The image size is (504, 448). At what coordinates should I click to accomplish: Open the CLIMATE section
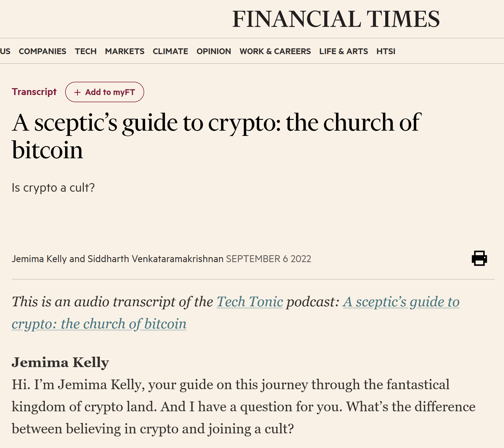click(170, 51)
